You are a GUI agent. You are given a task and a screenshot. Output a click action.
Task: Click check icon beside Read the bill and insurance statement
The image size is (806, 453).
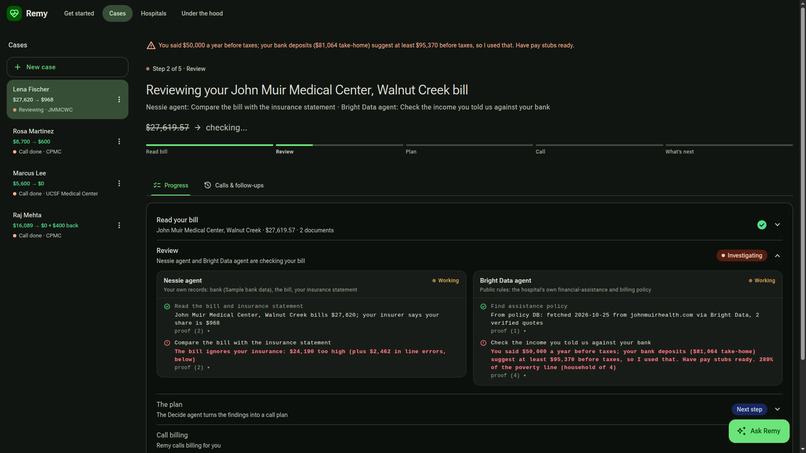coord(167,306)
